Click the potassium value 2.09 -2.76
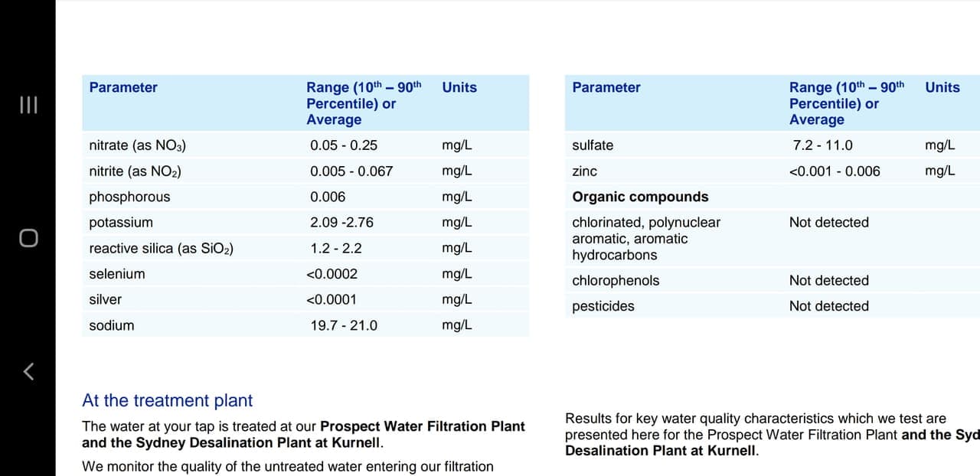Viewport: 980px width, 476px height. (341, 223)
